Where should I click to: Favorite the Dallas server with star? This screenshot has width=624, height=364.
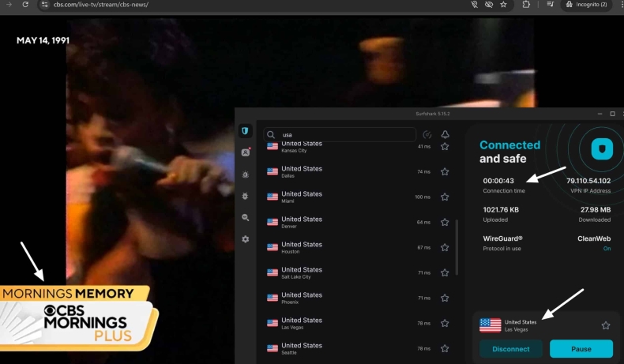click(x=445, y=171)
